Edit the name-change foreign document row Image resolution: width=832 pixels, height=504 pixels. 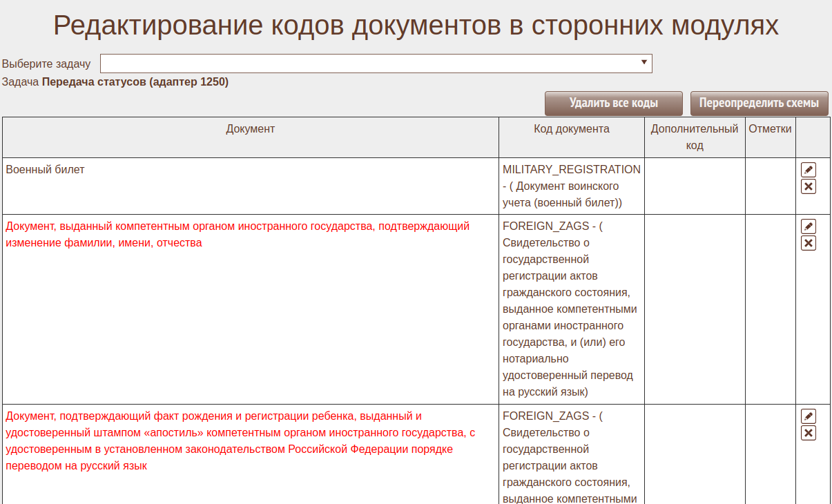pyautogui.click(x=808, y=226)
